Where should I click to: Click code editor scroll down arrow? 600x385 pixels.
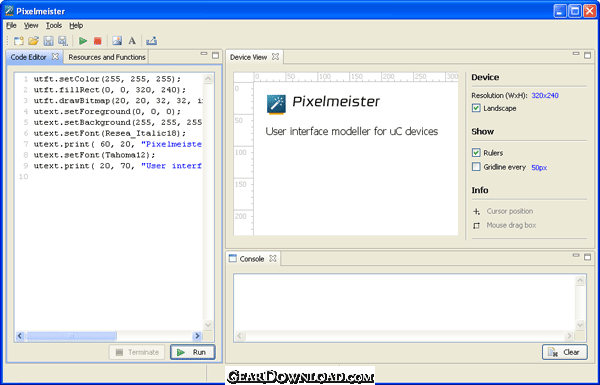point(208,325)
